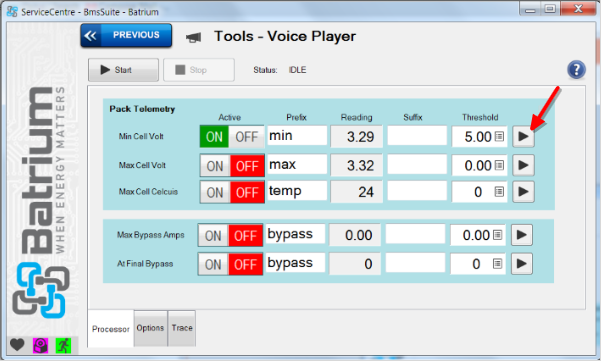Switch to the Processor tab

[x=111, y=329]
